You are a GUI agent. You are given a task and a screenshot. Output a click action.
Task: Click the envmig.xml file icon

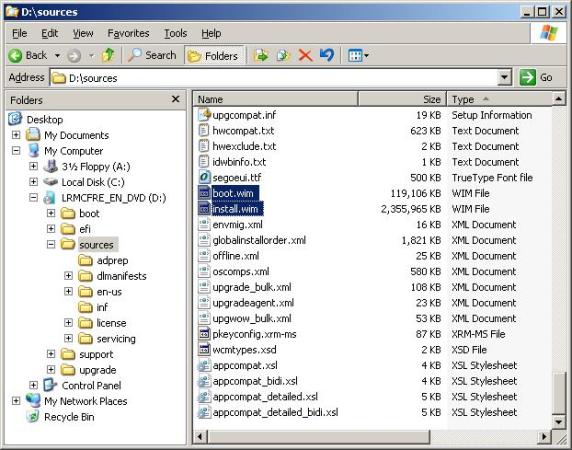(x=204, y=225)
